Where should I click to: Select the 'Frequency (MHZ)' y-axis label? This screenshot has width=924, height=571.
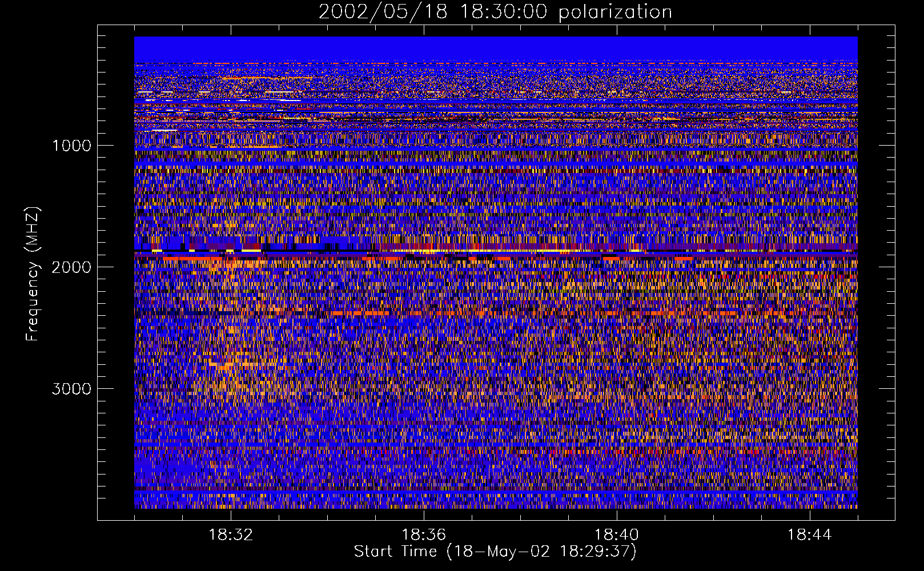(33, 274)
